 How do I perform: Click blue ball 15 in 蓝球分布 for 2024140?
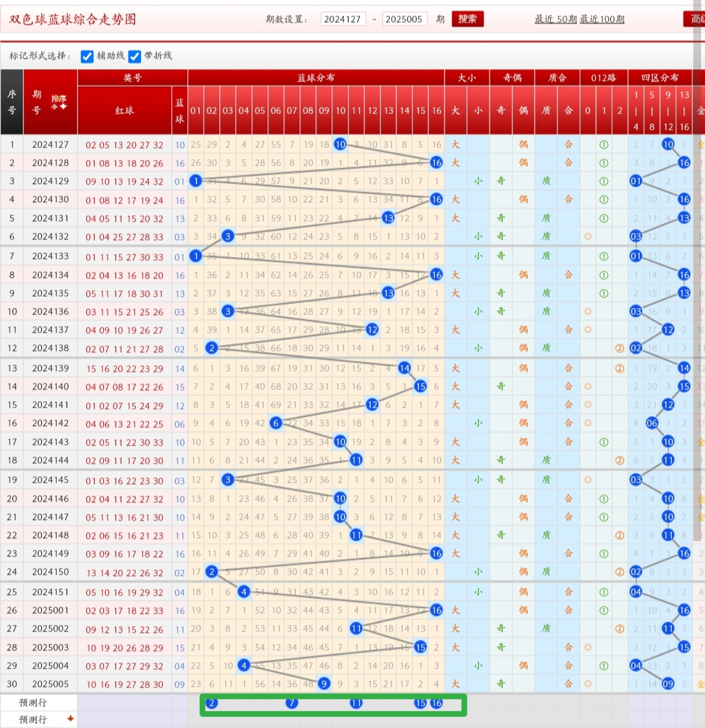click(420, 386)
